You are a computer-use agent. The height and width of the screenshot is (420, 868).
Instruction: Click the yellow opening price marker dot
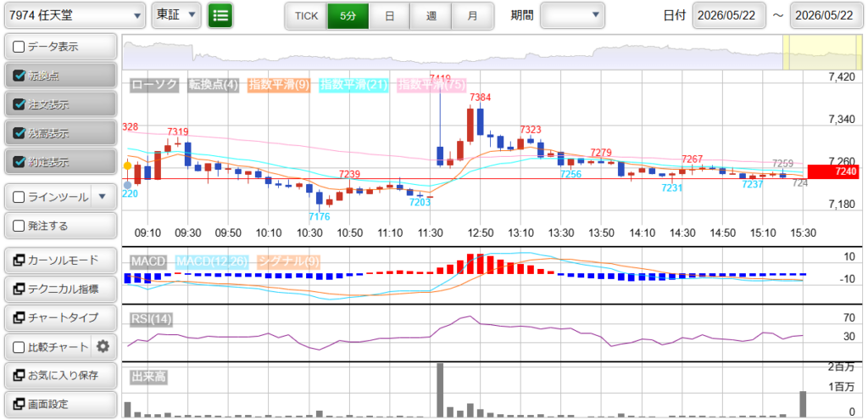pos(127,165)
